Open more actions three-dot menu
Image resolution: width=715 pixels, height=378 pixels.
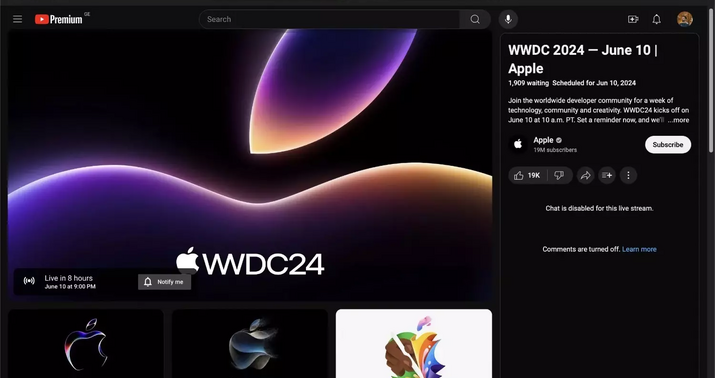click(x=628, y=175)
